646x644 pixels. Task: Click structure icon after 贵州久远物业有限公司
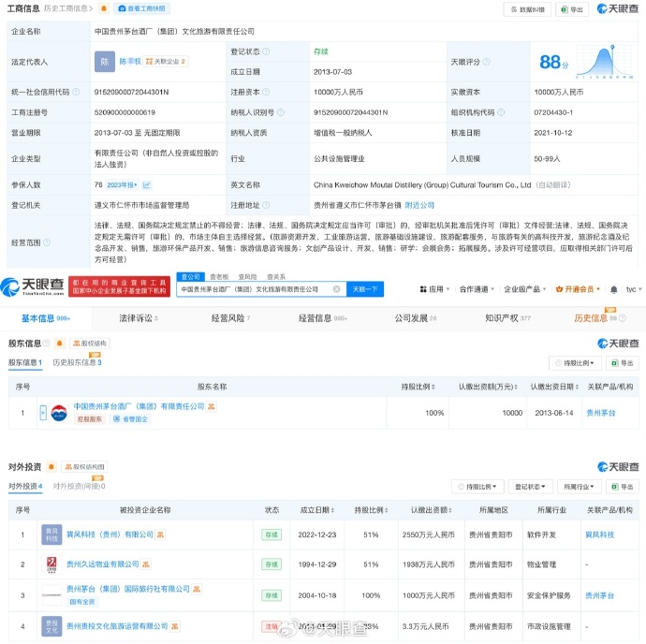[146, 564]
